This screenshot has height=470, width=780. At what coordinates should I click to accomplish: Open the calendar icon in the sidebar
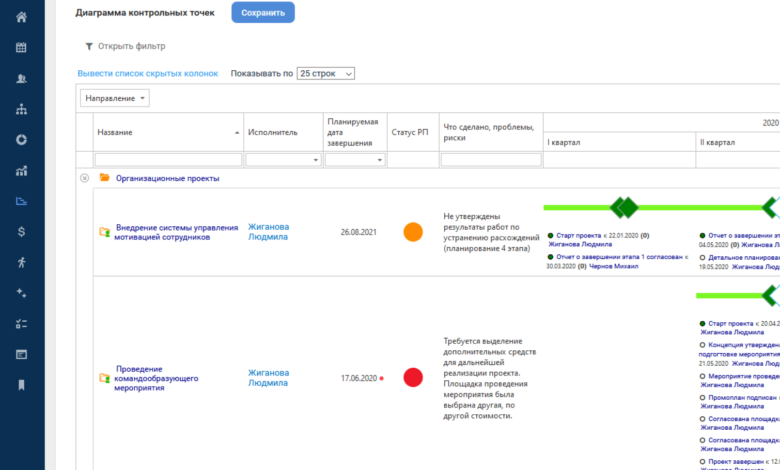[21, 47]
